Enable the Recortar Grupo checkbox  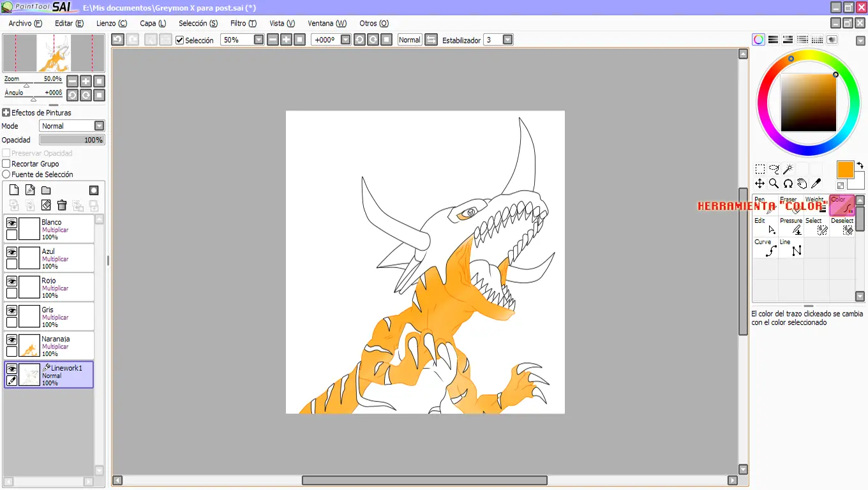pos(6,164)
